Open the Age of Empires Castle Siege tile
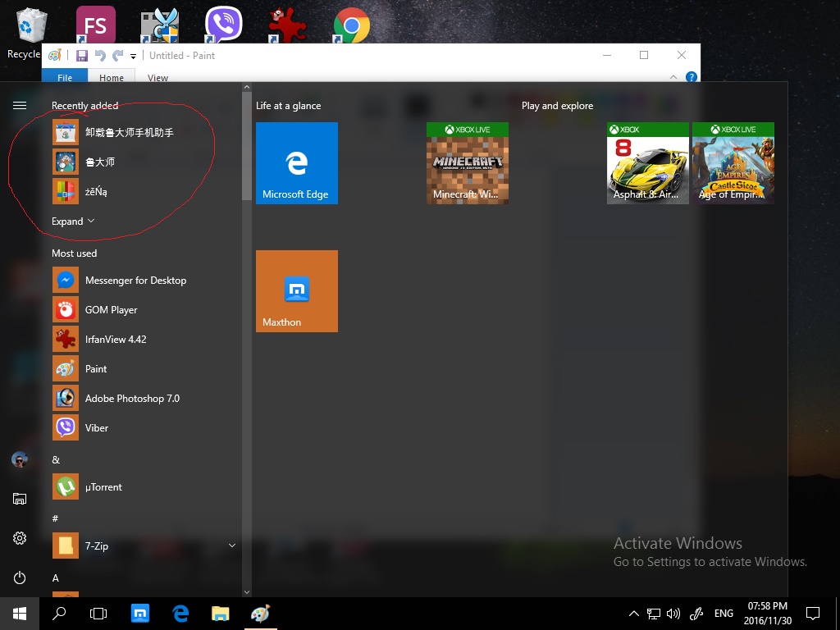The image size is (840, 630). pos(733,163)
